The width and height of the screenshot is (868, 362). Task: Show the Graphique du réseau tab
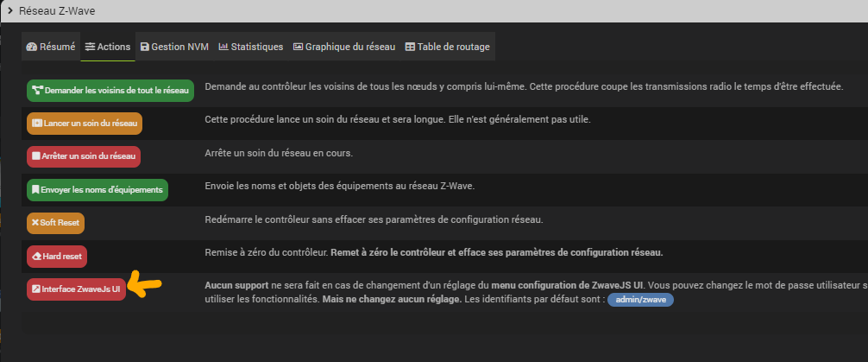click(343, 48)
